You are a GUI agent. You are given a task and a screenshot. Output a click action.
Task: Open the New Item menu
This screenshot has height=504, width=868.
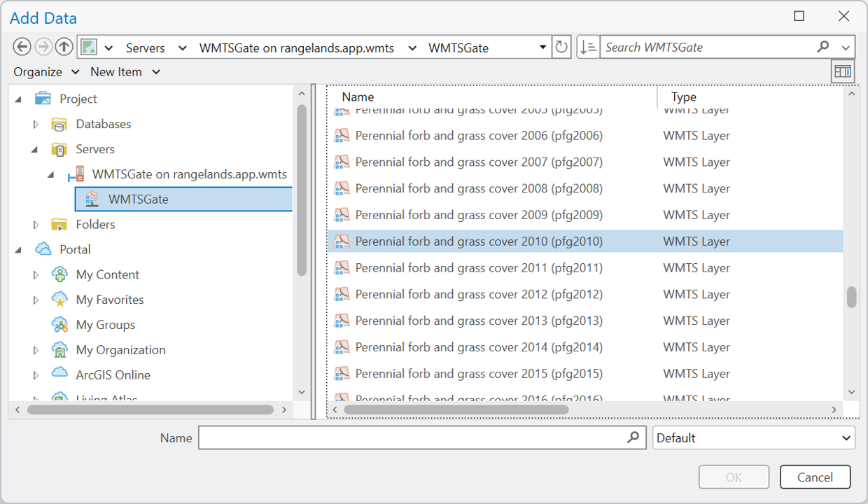tap(125, 72)
